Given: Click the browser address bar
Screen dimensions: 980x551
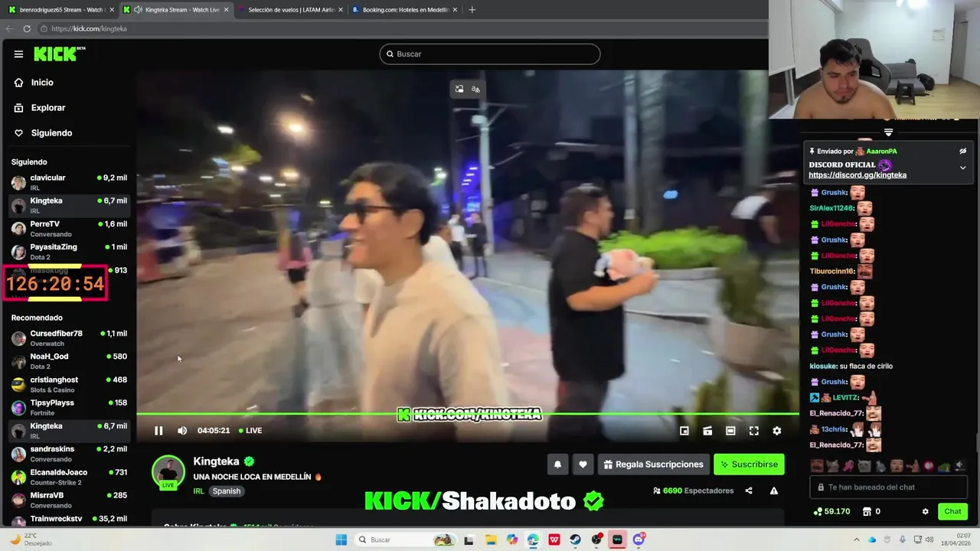Looking at the screenshot, I should pos(398,28).
